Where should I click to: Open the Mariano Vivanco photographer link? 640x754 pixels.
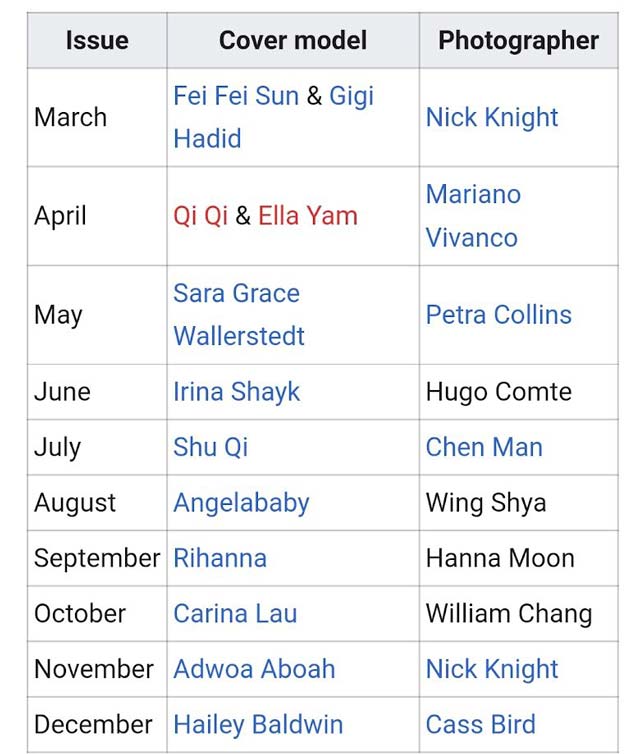tap(473, 216)
